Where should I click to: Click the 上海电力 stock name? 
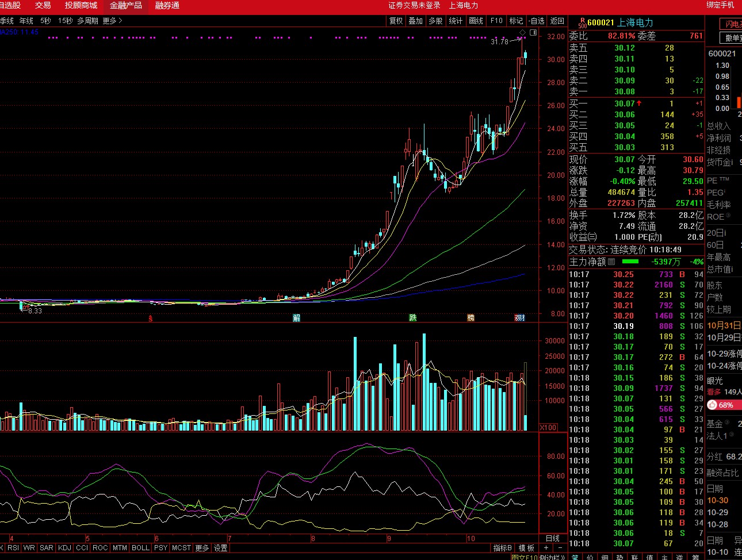pos(635,22)
